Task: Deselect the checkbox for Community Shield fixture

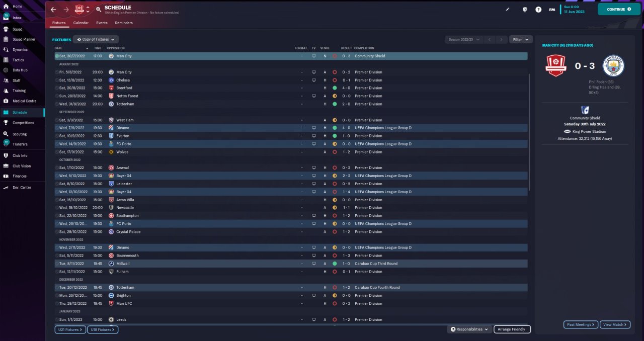Action: click(x=57, y=56)
